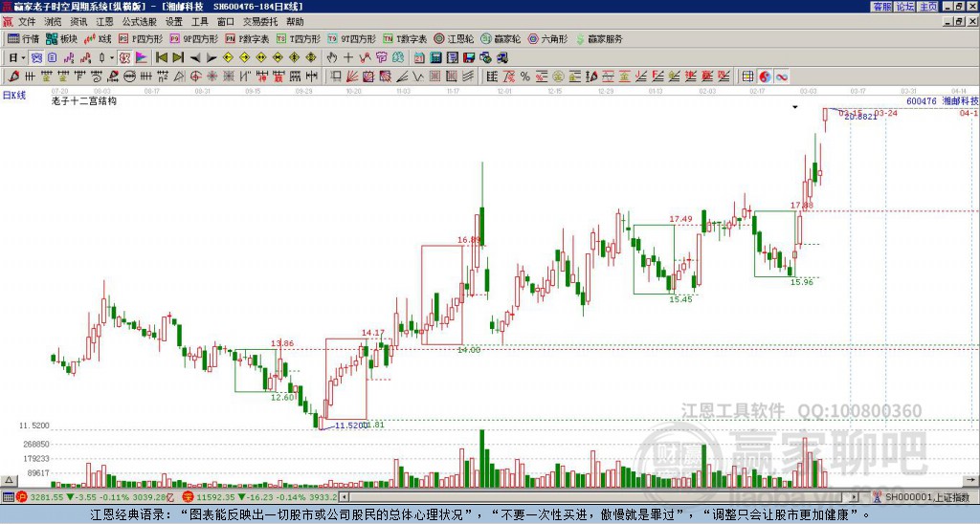The width and height of the screenshot is (980, 524).
Task: Open the calculator icon
Action: [x=436, y=58]
